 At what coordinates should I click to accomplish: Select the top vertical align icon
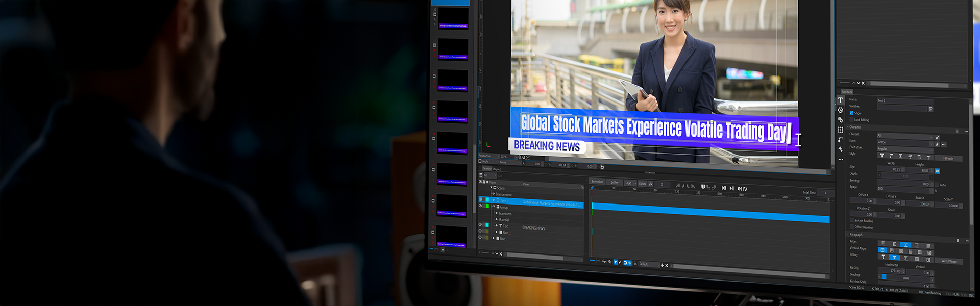(x=883, y=250)
